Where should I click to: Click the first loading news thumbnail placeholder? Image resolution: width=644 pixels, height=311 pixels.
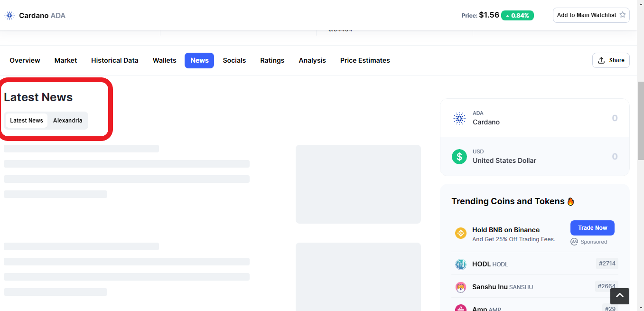coord(358,184)
